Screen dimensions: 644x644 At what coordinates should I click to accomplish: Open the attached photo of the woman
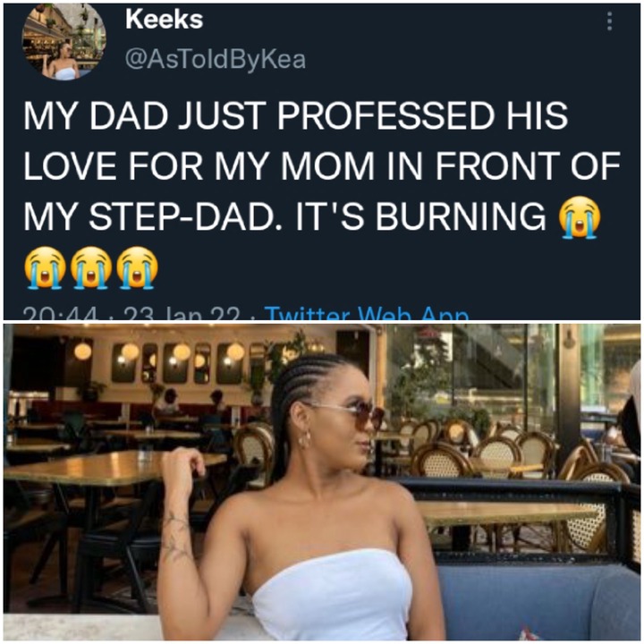[322, 482]
